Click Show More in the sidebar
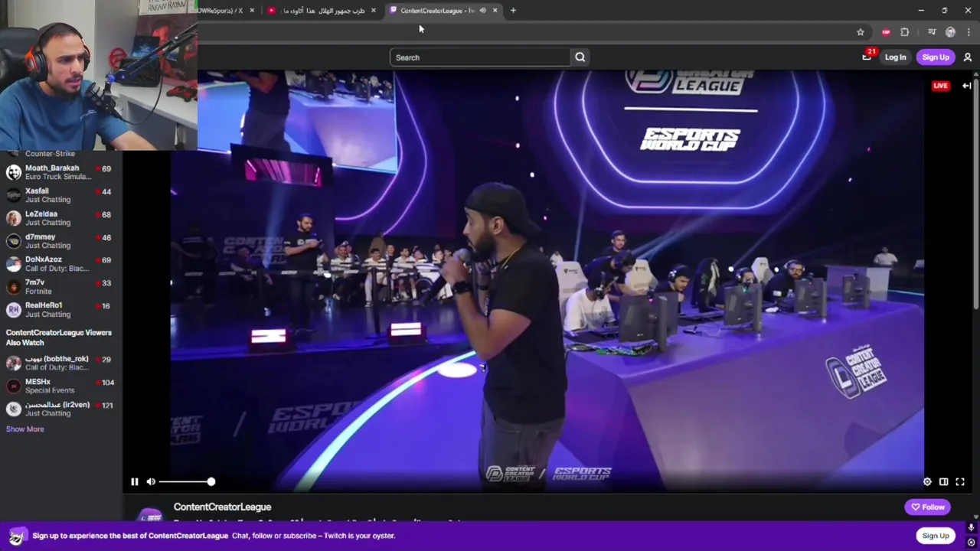This screenshot has height=551, width=980. pyautogui.click(x=24, y=429)
